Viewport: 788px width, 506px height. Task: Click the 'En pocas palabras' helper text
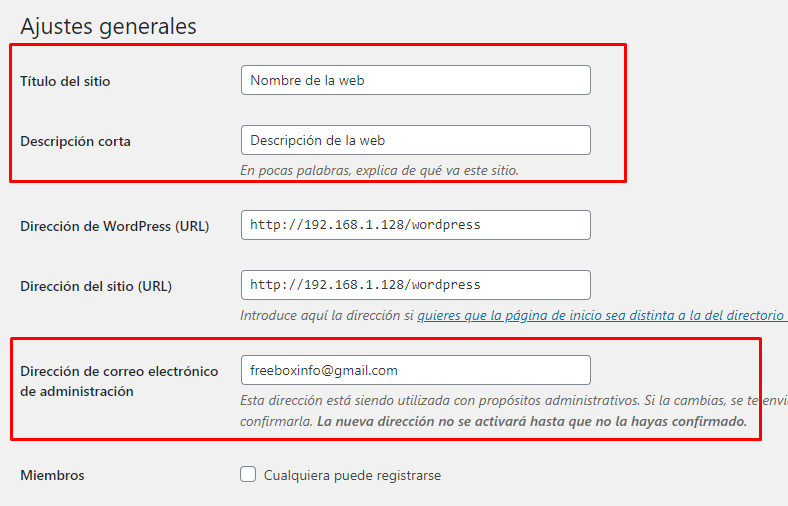(379, 170)
